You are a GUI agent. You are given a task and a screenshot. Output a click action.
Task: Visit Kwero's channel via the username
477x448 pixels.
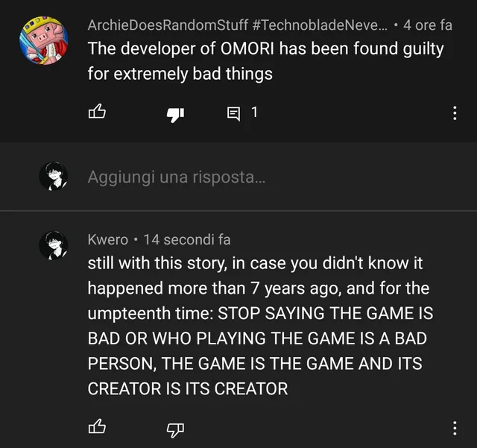tap(107, 239)
